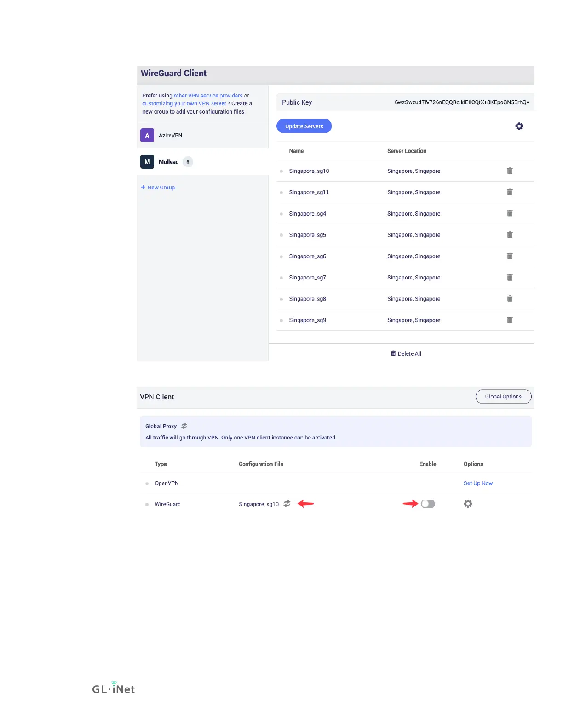
Task: Select the Singapore_sg4 server name
Action: pos(307,214)
